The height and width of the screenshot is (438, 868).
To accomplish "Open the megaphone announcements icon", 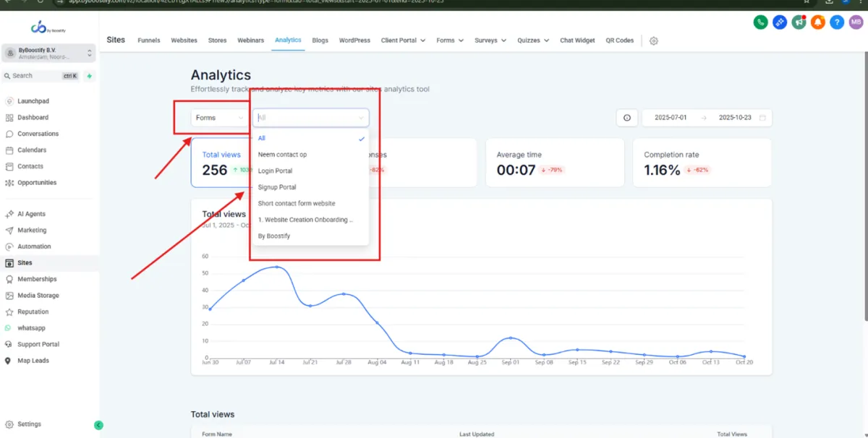I will coord(799,22).
